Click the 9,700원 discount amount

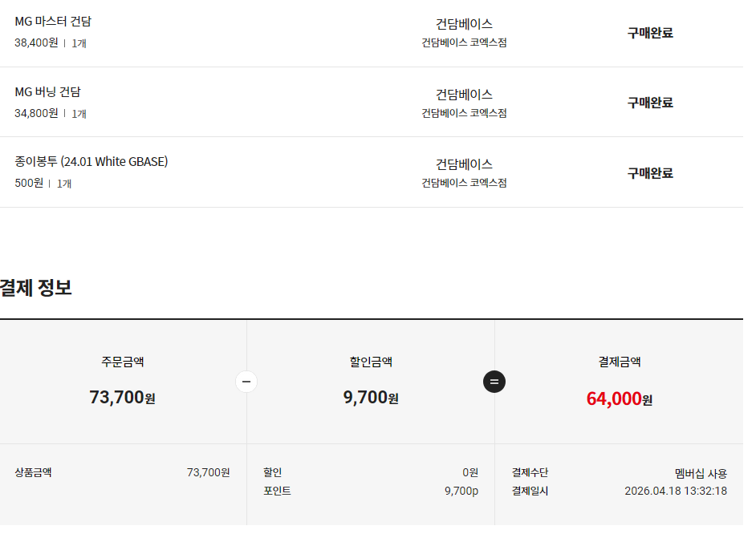tap(370, 397)
